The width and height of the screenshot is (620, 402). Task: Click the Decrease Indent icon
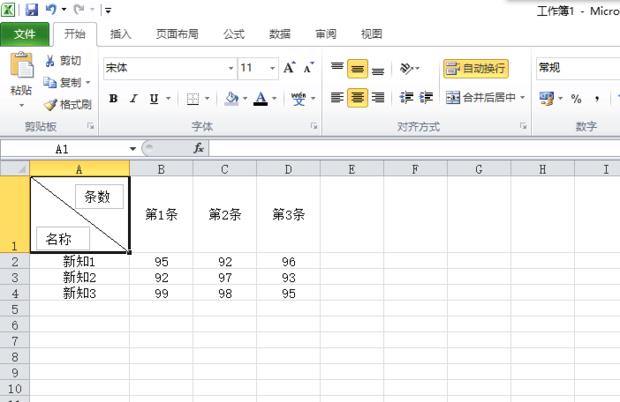407,98
